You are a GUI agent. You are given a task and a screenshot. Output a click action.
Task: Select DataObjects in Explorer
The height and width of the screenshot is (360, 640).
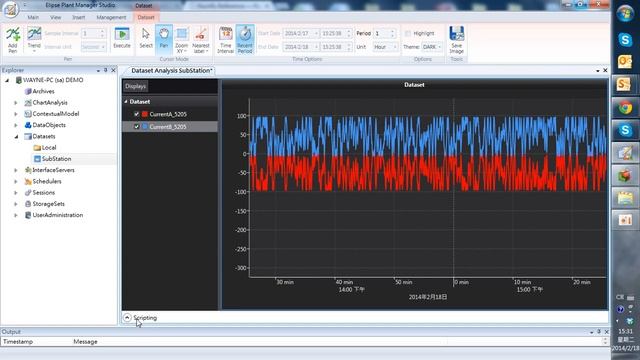click(49, 125)
